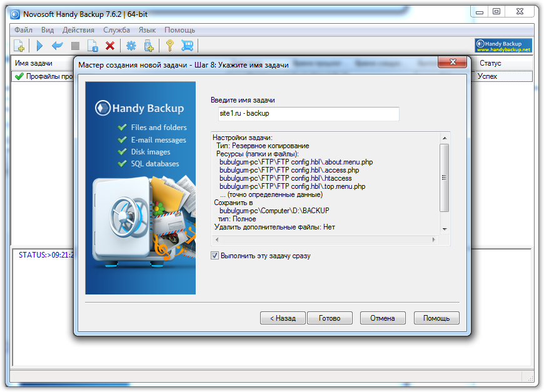Viewport: 544px width, 392px height.
Task: Click the gray Stop square icon
Action: [x=75, y=46]
